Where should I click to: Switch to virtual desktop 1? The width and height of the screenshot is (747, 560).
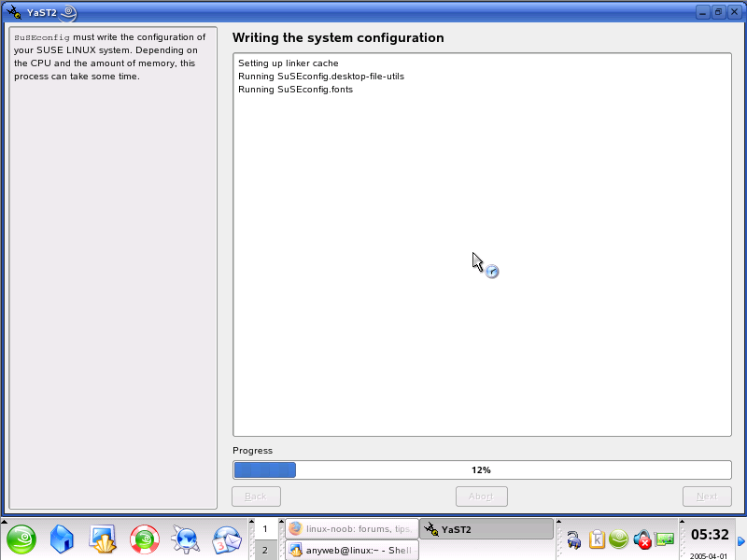(265, 529)
